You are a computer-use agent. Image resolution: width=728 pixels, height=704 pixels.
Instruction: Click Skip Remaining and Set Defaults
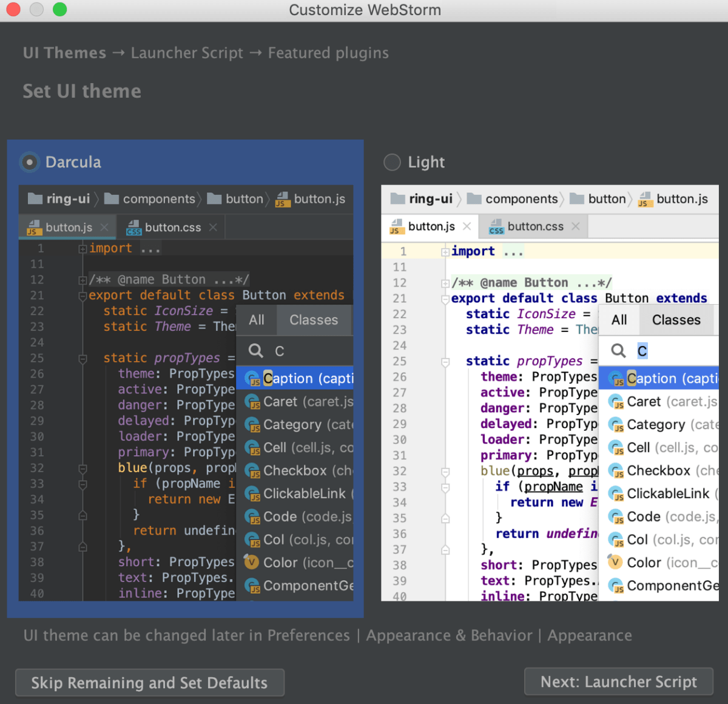pos(149,683)
